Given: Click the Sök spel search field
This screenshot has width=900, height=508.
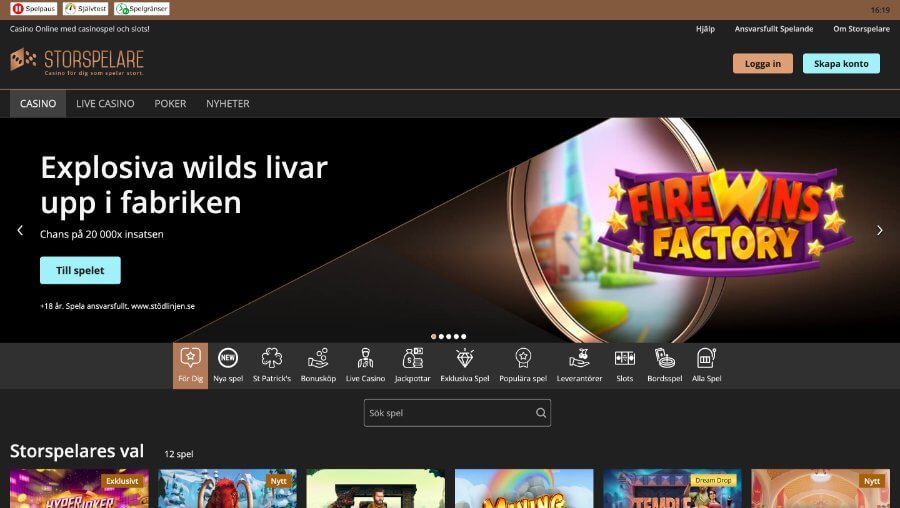Looking at the screenshot, I should click(457, 413).
